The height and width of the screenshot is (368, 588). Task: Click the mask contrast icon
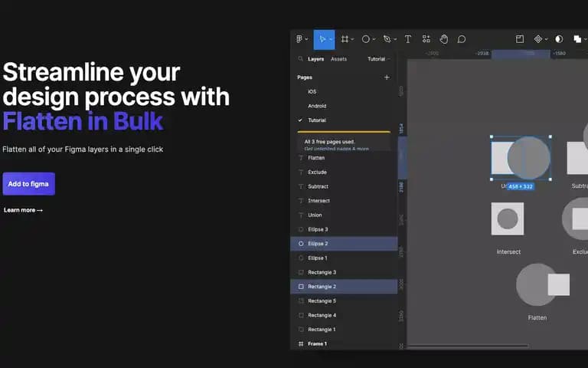click(559, 39)
